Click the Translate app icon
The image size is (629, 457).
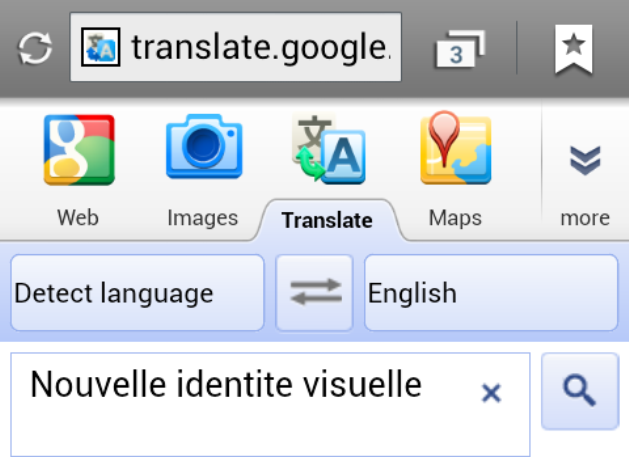click(x=328, y=148)
